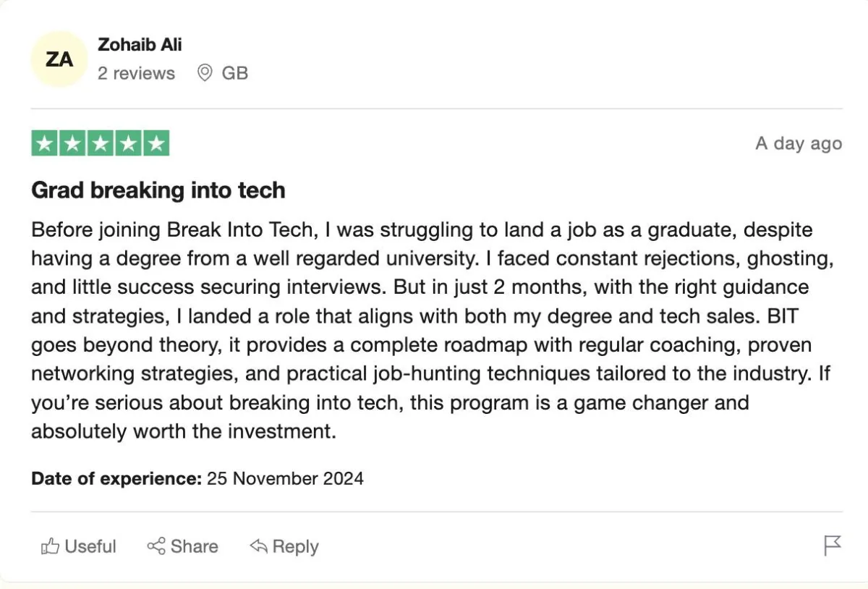Screen dimensions: 868x589
Task: Click the second green rating star
Action: click(72, 143)
